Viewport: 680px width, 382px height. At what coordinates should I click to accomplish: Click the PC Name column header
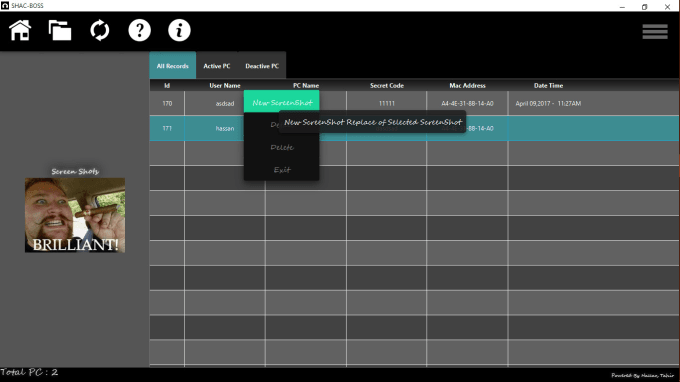306,85
